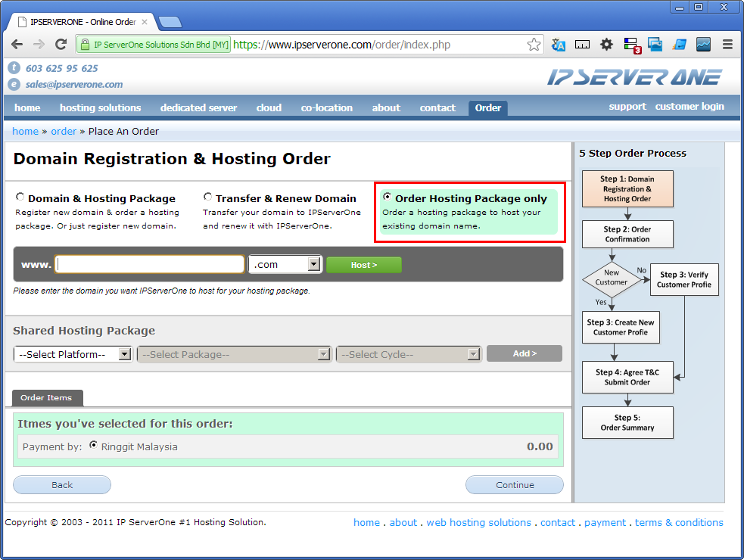The image size is (744, 560).
Task: Click footer payment link
Action: coord(605,522)
